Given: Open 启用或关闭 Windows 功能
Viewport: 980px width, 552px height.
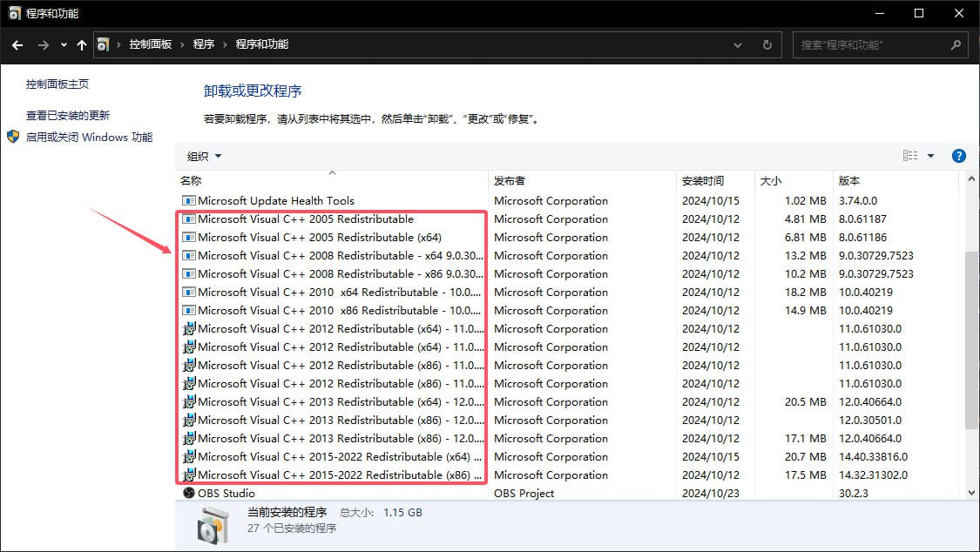Looking at the screenshot, I should (x=89, y=138).
